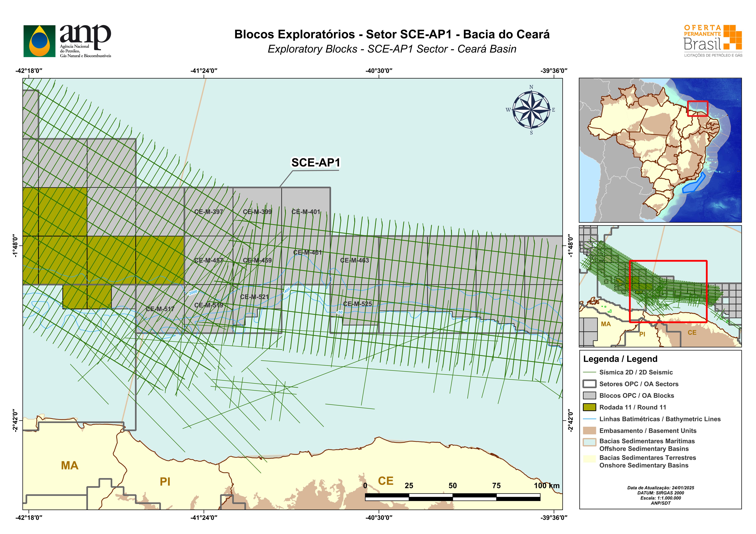Click the SCE-AP1 sector label
756x534 pixels.
(x=316, y=162)
